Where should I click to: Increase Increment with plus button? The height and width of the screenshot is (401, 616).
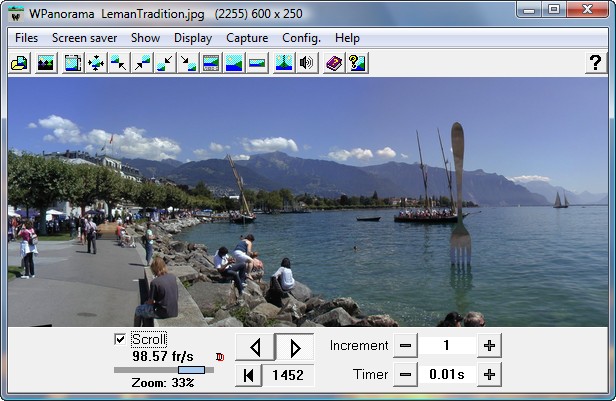[x=489, y=346]
